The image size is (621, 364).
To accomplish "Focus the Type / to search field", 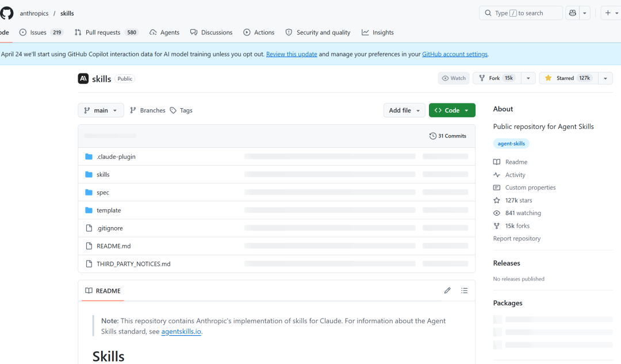I will [521, 13].
